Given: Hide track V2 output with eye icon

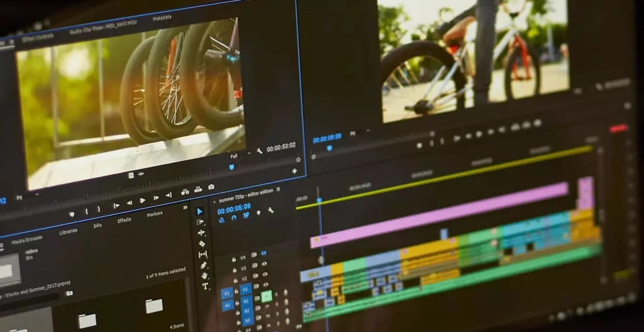Looking at the screenshot, I should (x=266, y=274).
